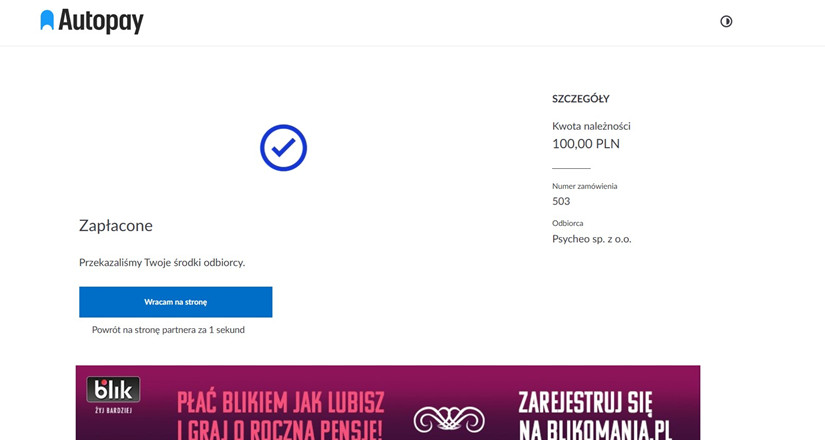Click the white ornament icon in banner
Image resolution: width=825 pixels, height=440 pixels.
coord(449,419)
